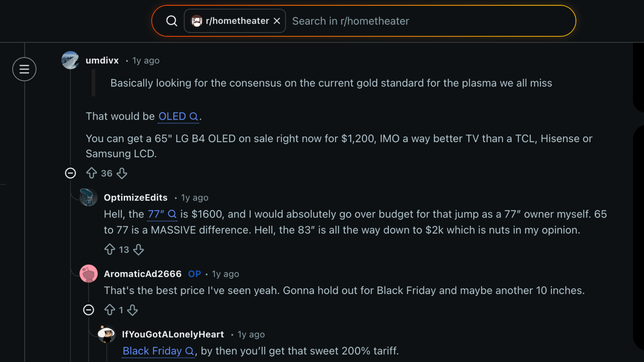Click the magnifying glass search icon

171,20
